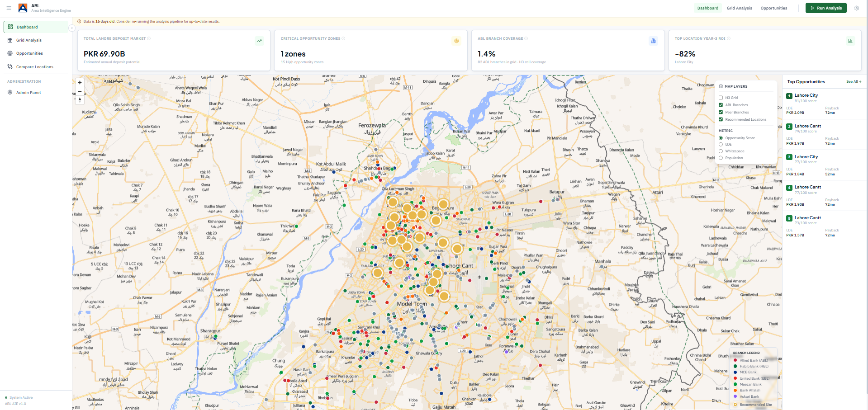Click the Meezan Bank legend entry
The height and width of the screenshot is (410, 868).
click(x=747, y=384)
